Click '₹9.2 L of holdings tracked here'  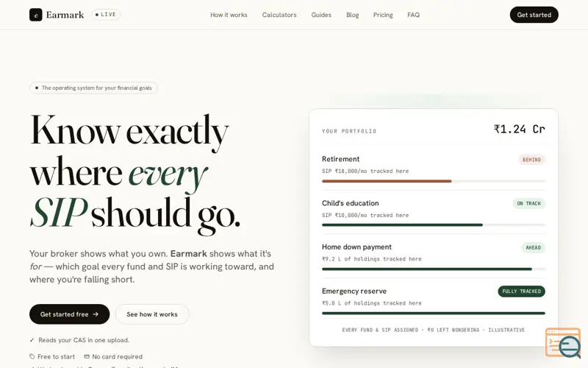(372, 259)
